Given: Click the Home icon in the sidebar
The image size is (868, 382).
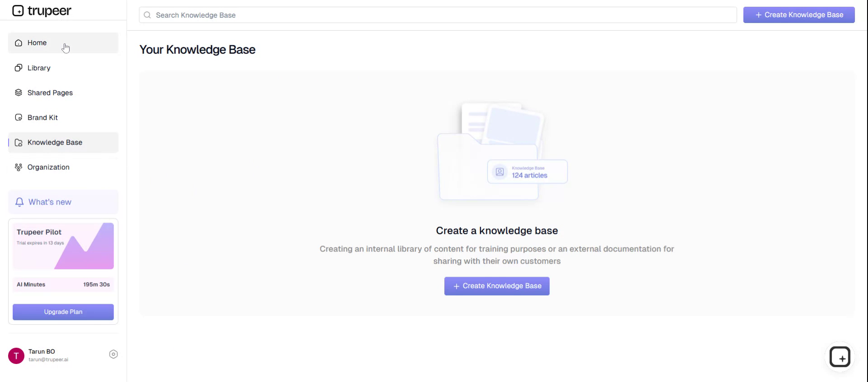Looking at the screenshot, I should (19, 43).
